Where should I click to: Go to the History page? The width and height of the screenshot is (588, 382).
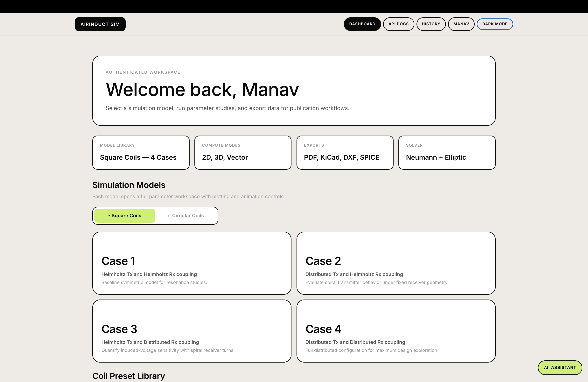431,24
